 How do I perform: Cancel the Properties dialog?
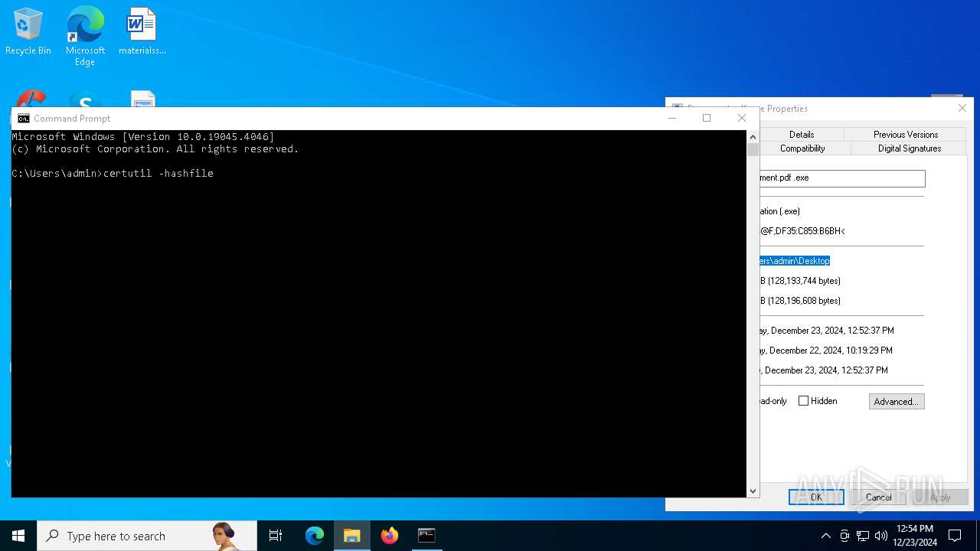pyautogui.click(x=878, y=497)
